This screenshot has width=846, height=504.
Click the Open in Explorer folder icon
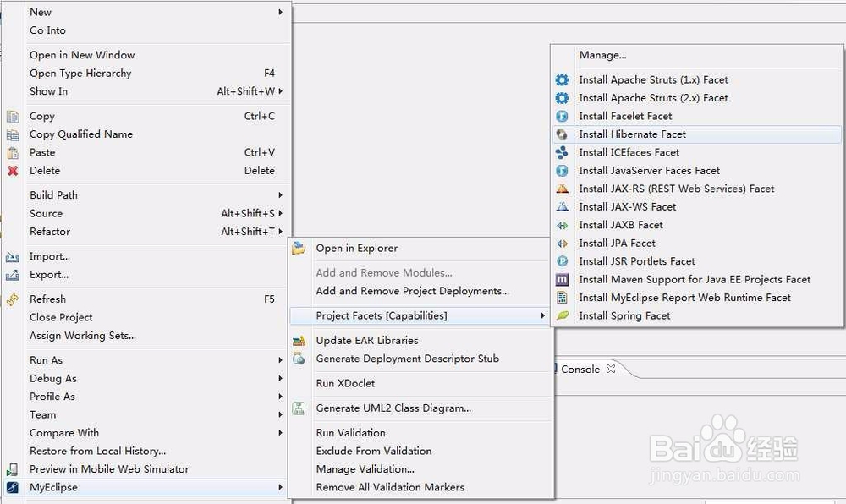pyautogui.click(x=299, y=249)
